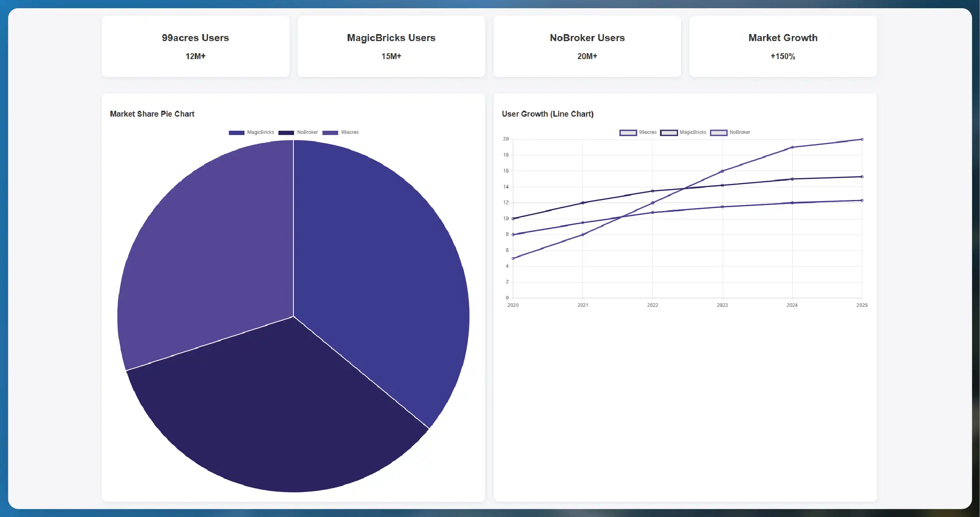Click the Market Share Pie Chart title

[x=152, y=114]
